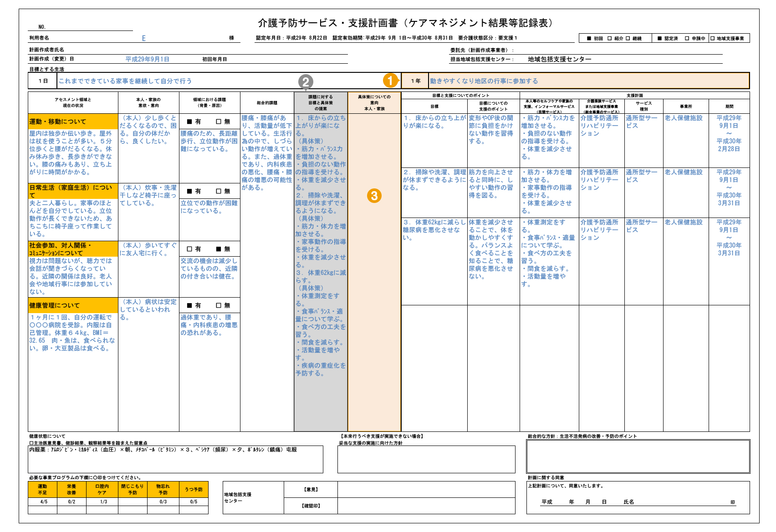776x532 pixels.
Task: Click the 妥当な支援の実施に向けた方針 box
Action: tap(426, 459)
